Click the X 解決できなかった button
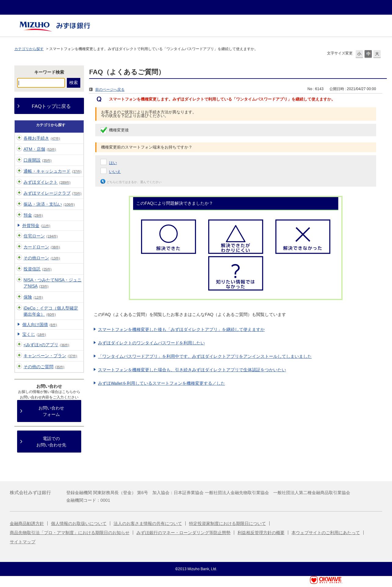The height and width of the screenshot is (587, 392). 303,237
